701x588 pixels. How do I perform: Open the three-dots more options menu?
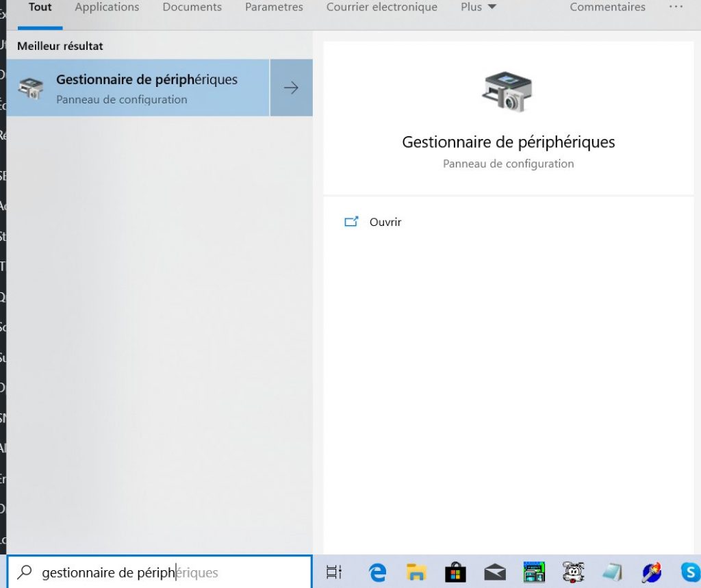click(676, 8)
